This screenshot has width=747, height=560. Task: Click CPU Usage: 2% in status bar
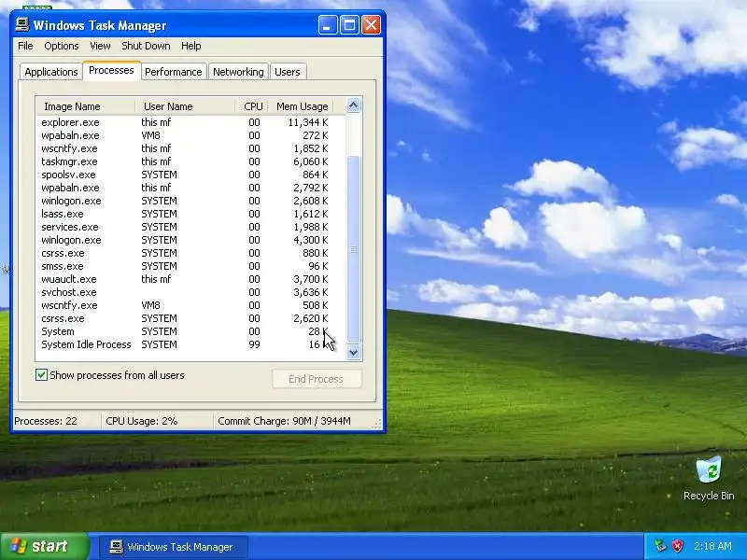click(142, 421)
